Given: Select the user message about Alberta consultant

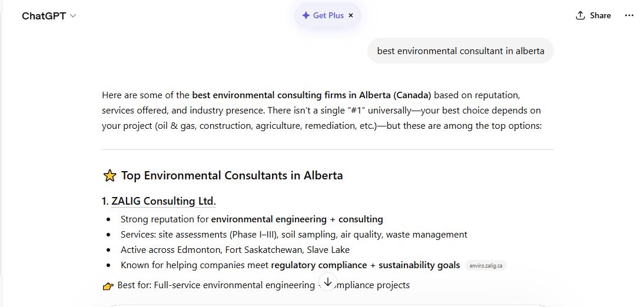Looking at the screenshot, I should [460, 51].
